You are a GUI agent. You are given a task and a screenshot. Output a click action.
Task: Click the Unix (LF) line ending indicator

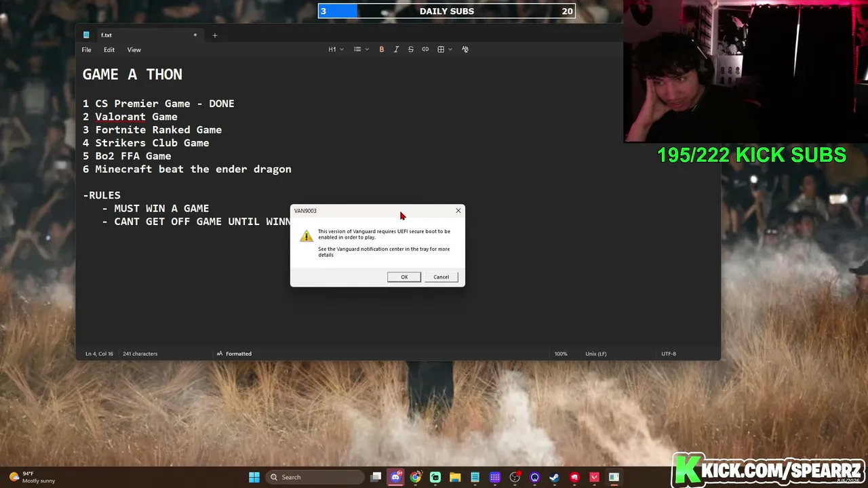pyautogui.click(x=596, y=354)
